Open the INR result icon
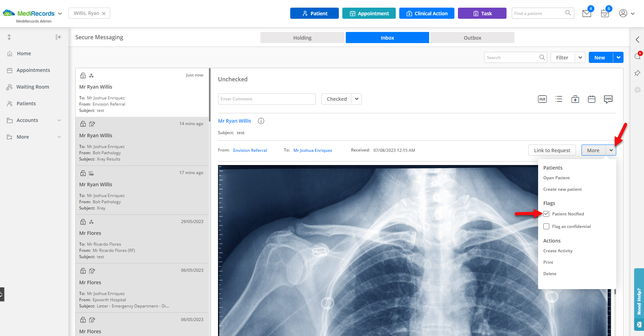The width and height of the screenshot is (644, 336). pyautogui.click(x=542, y=99)
